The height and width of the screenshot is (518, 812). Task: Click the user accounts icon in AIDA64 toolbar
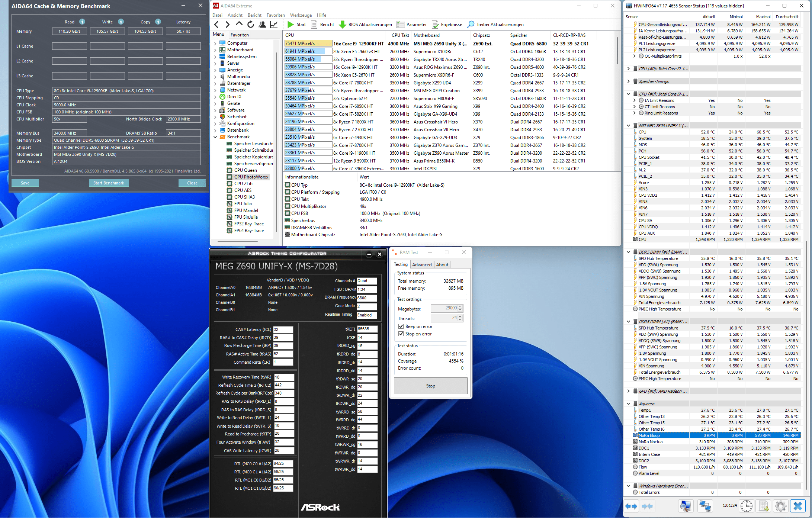(x=262, y=25)
